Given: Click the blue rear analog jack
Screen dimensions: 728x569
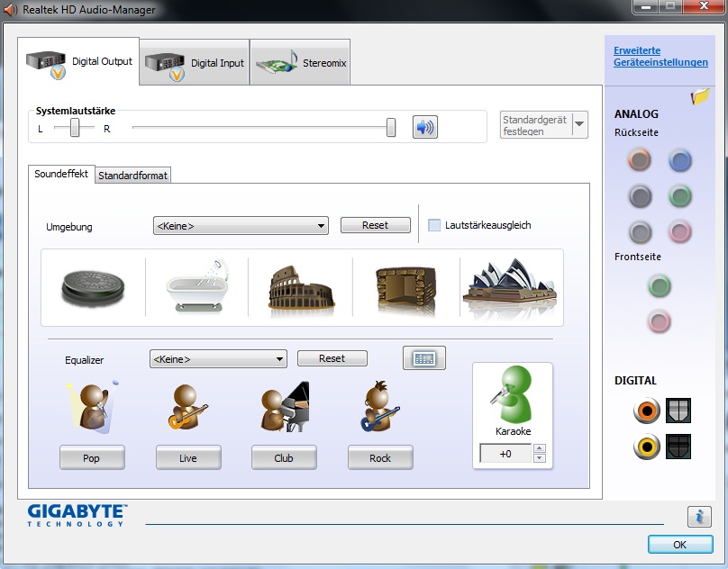Looking at the screenshot, I should (x=680, y=161).
